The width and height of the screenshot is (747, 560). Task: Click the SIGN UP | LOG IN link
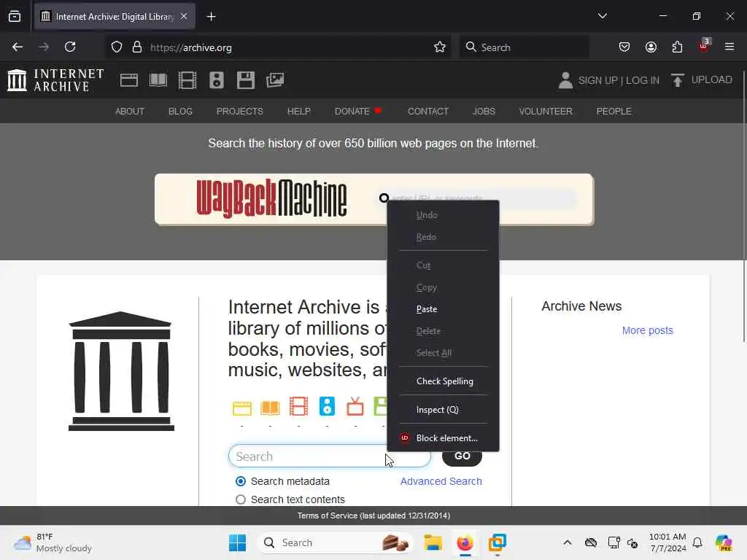619,80
